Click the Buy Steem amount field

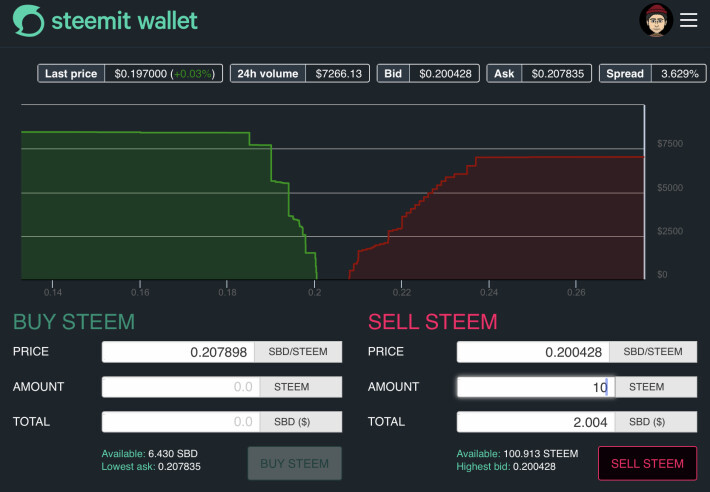pyautogui.click(x=181, y=387)
